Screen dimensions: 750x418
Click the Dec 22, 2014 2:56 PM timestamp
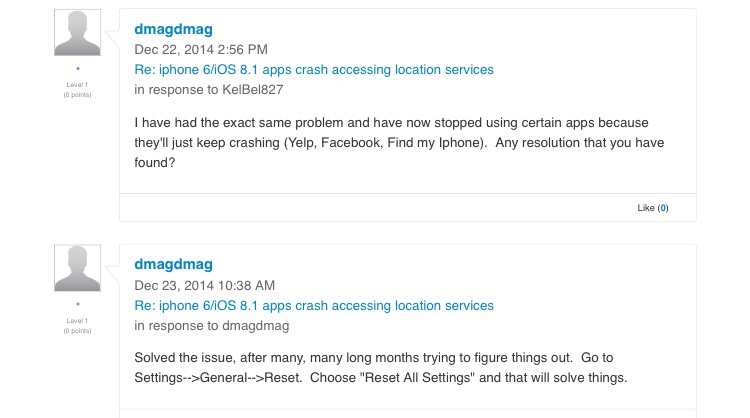click(x=201, y=49)
